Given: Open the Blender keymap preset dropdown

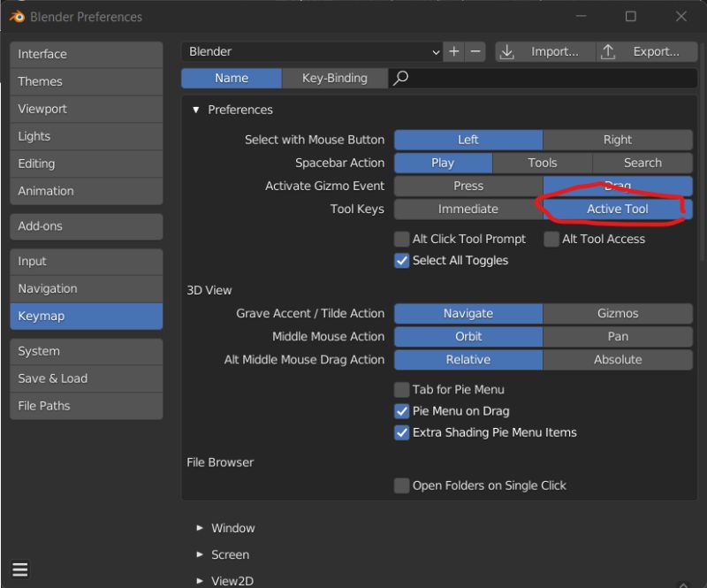Looking at the screenshot, I should (x=309, y=51).
